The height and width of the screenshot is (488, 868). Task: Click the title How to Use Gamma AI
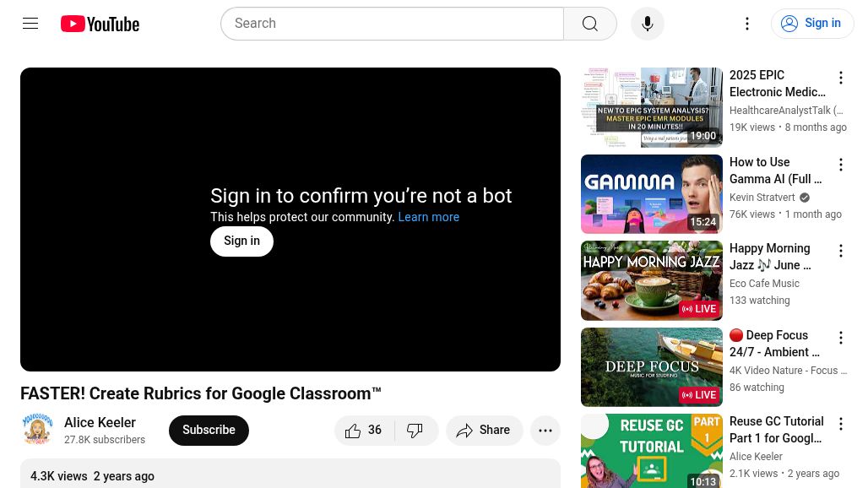[776, 171]
